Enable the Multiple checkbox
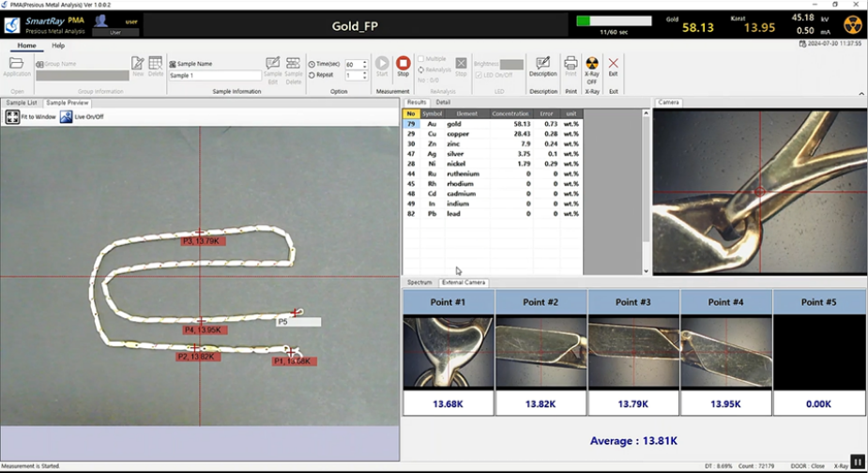The height and width of the screenshot is (473, 868). 420,59
